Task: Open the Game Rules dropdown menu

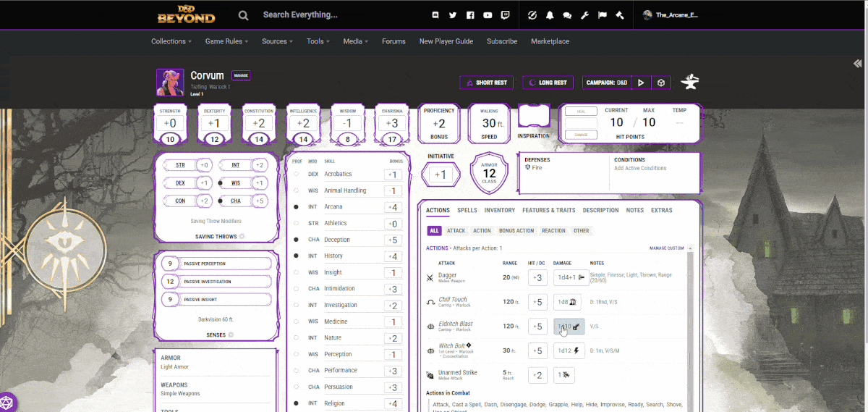Action: [226, 41]
